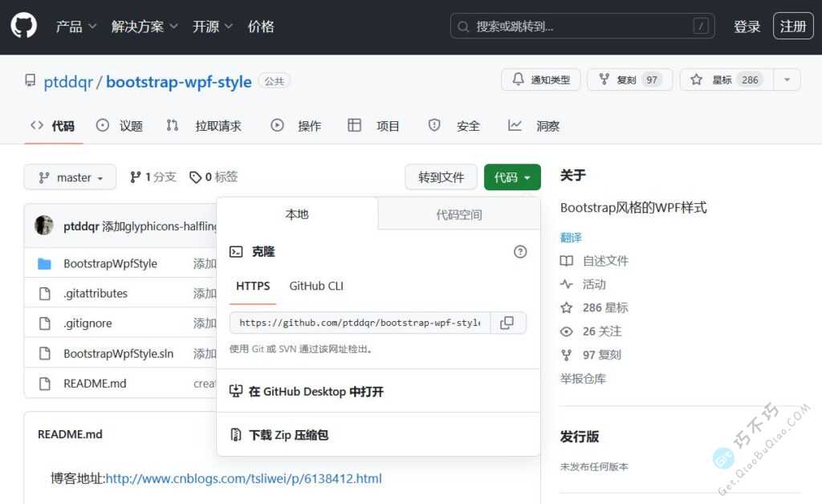
Task: Open the 开源 dropdown menu
Action: [x=212, y=26]
